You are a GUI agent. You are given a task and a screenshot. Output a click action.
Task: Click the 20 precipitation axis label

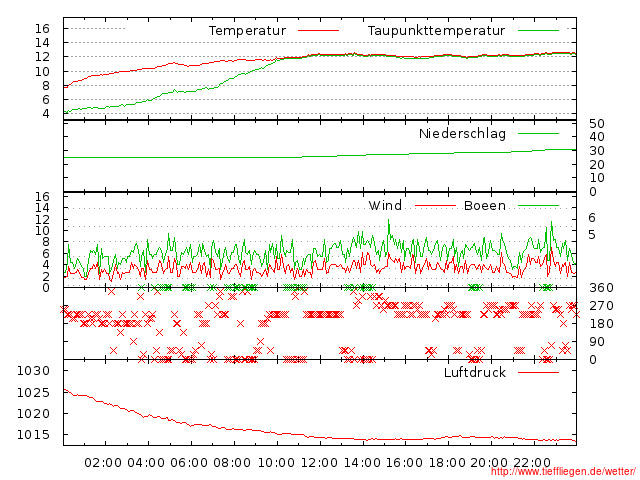597,165
